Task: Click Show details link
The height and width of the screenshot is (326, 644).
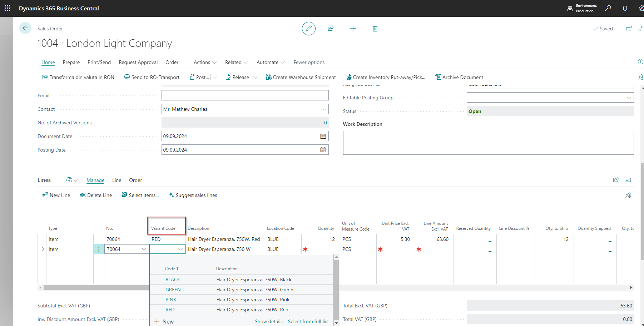Action: pos(269,321)
